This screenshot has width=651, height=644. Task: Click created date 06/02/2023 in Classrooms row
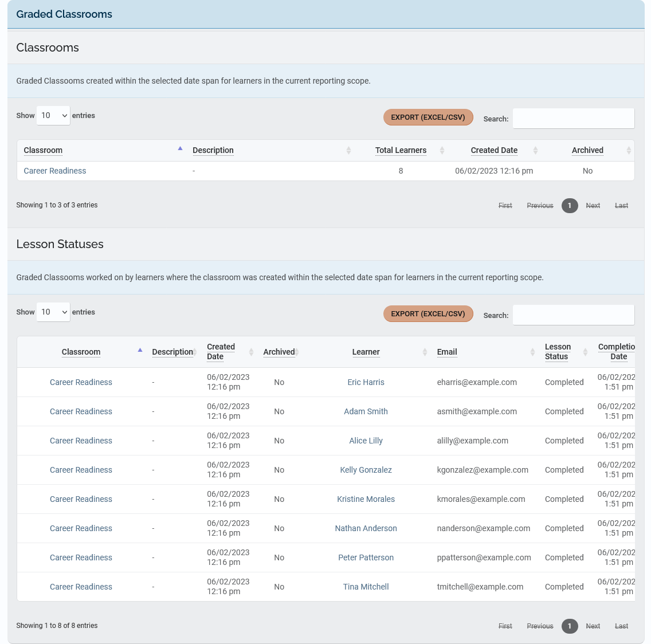[494, 171]
